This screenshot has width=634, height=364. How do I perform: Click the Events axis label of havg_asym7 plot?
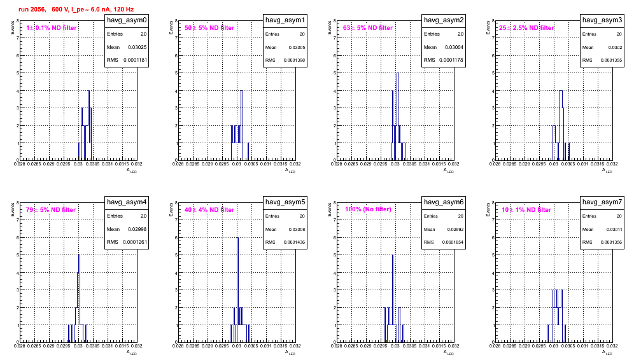(x=488, y=209)
